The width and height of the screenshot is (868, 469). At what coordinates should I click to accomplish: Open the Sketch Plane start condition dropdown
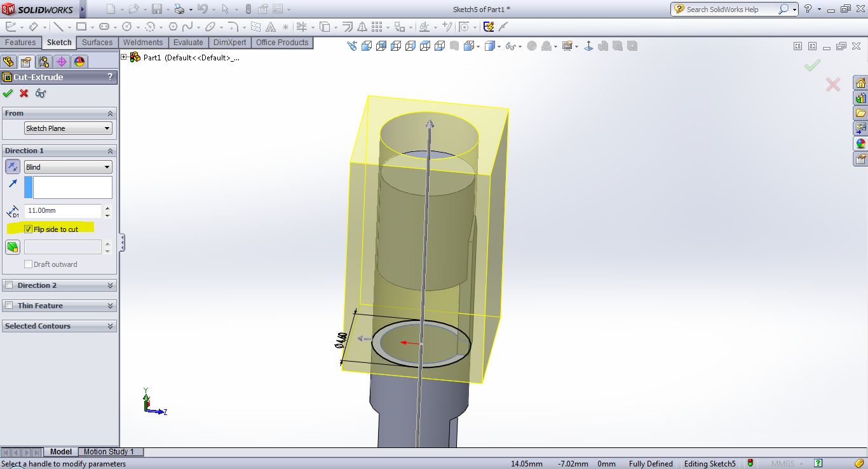pos(68,128)
